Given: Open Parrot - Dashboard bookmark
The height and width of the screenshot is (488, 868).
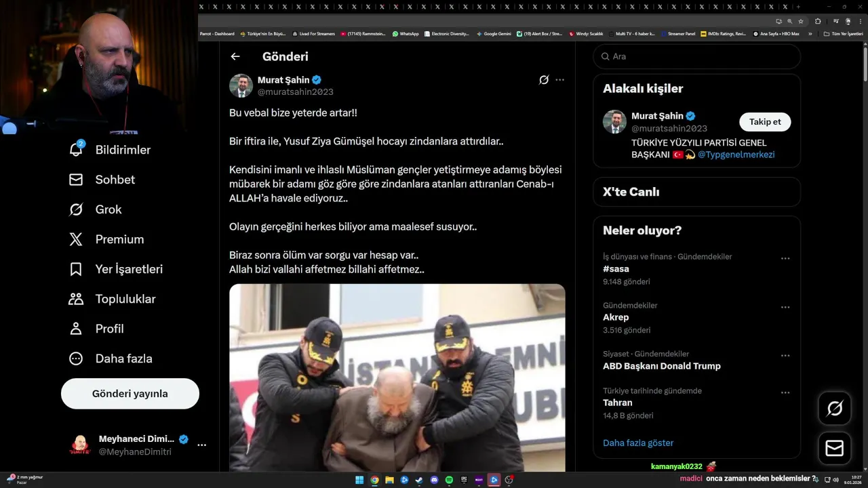Looking at the screenshot, I should (x=217, y=33).
